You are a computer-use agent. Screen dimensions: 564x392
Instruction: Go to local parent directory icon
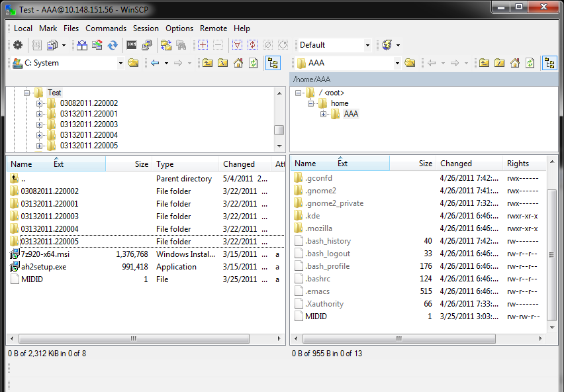(x=207, y=63)
